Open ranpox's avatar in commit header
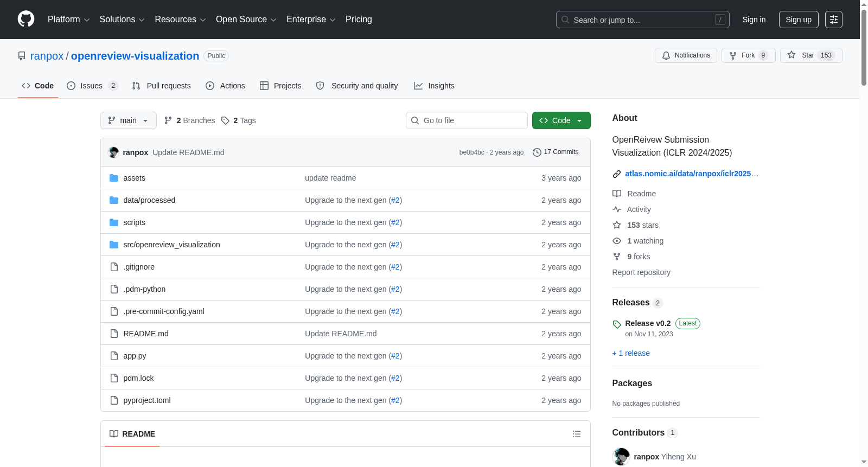Viewport: 868px width, 467px height. coord(113,152)
